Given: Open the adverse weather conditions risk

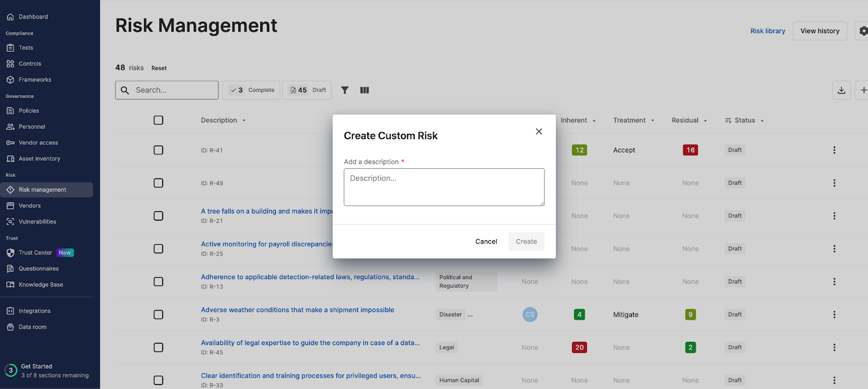Looking at the screenshot, I should (x=297, y=310).
